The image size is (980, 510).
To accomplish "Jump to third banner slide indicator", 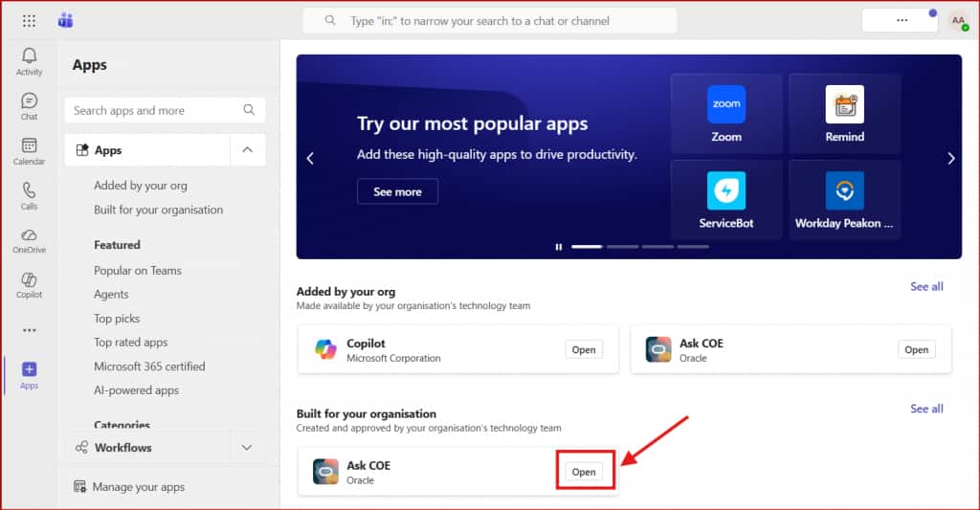I will 657,247.
